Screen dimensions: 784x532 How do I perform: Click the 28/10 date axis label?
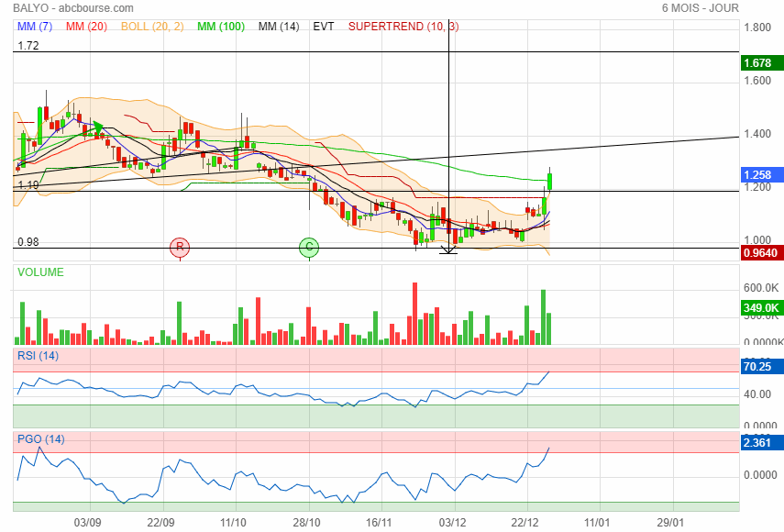click(306, 523)
